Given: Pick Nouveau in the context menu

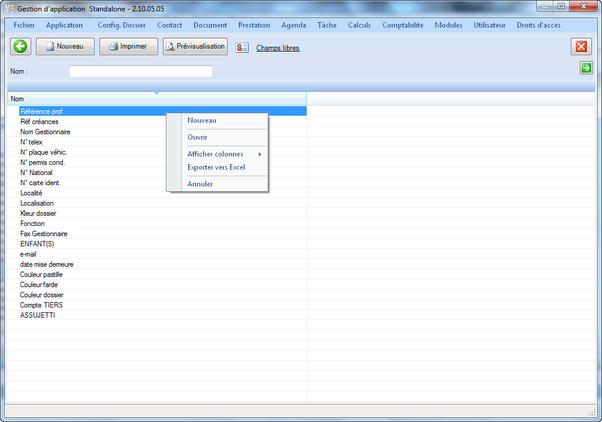Looking at the screenshot, I should 201,121.
